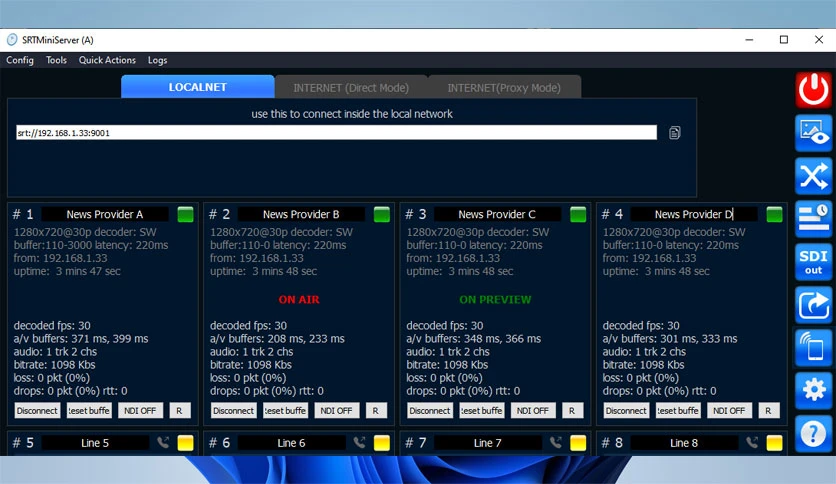Open the Config menu
Viewport: 836px width, 484px height.
20,60
